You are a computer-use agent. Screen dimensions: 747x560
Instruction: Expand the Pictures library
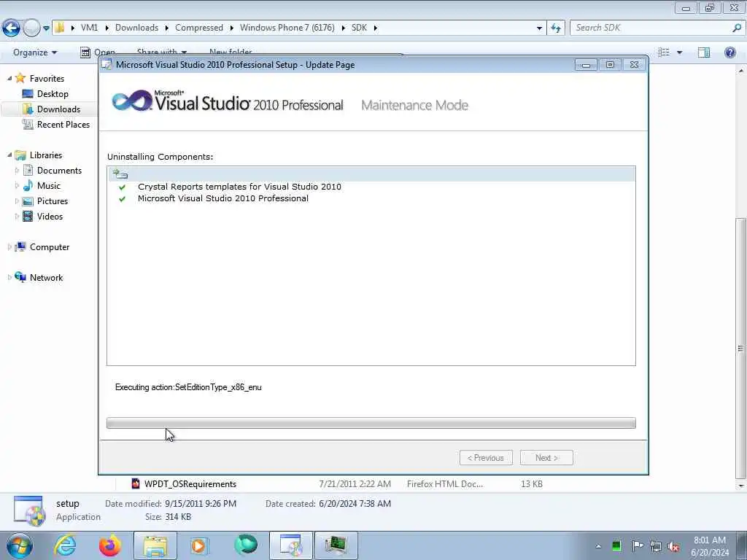[x=18, y=201]
